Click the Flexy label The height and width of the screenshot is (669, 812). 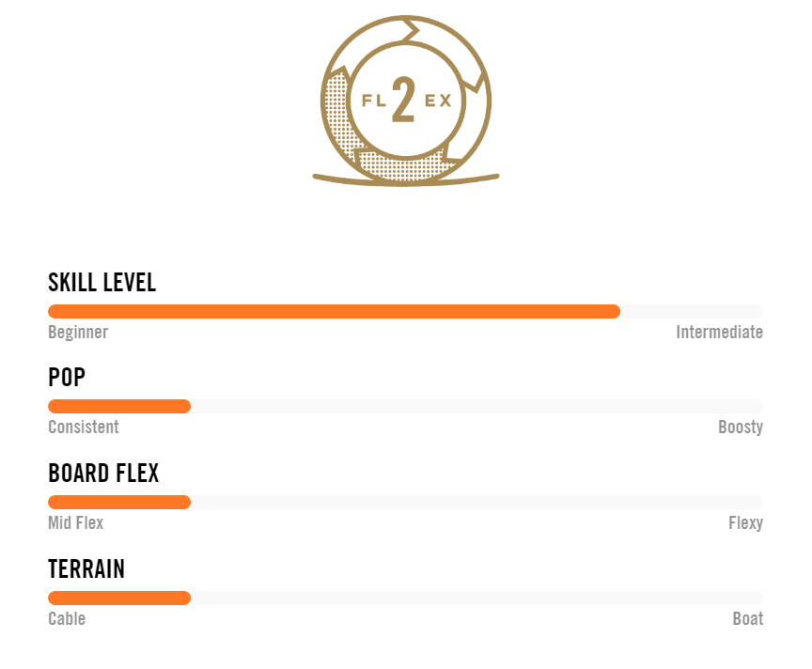pyautogui.click(x=745, y=523)
